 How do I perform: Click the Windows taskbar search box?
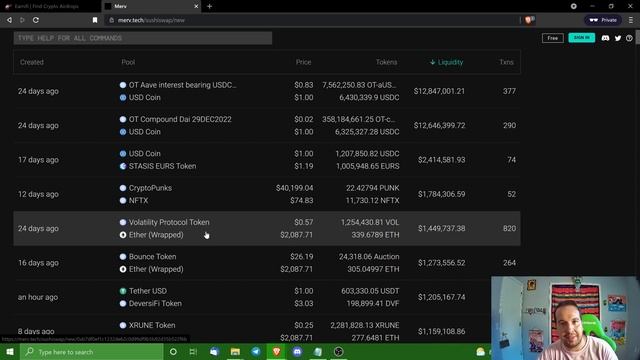tap(91, 352)
